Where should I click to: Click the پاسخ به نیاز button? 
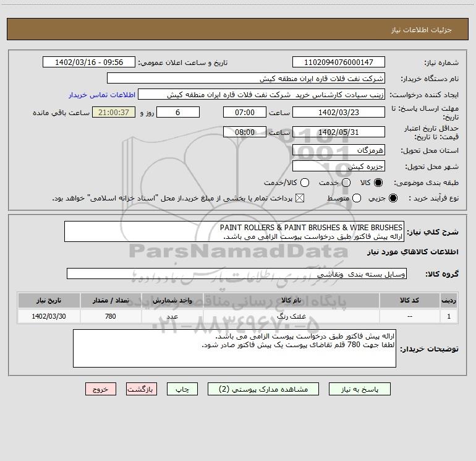(359, 389)
